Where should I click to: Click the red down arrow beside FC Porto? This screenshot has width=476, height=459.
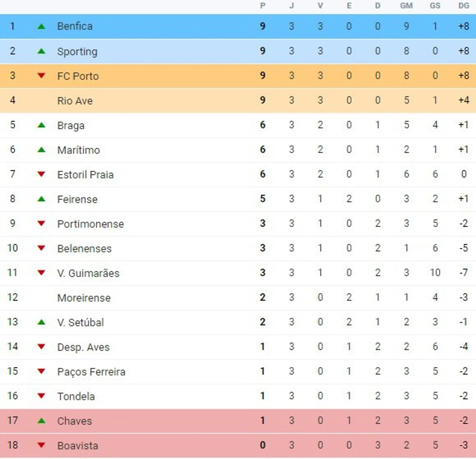pos(41,76)
